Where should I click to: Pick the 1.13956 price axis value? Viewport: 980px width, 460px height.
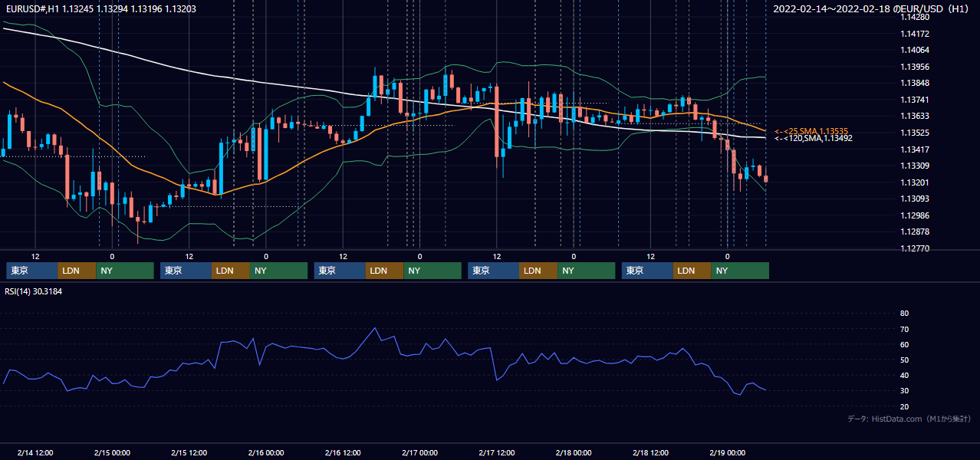tap(914, 67)
